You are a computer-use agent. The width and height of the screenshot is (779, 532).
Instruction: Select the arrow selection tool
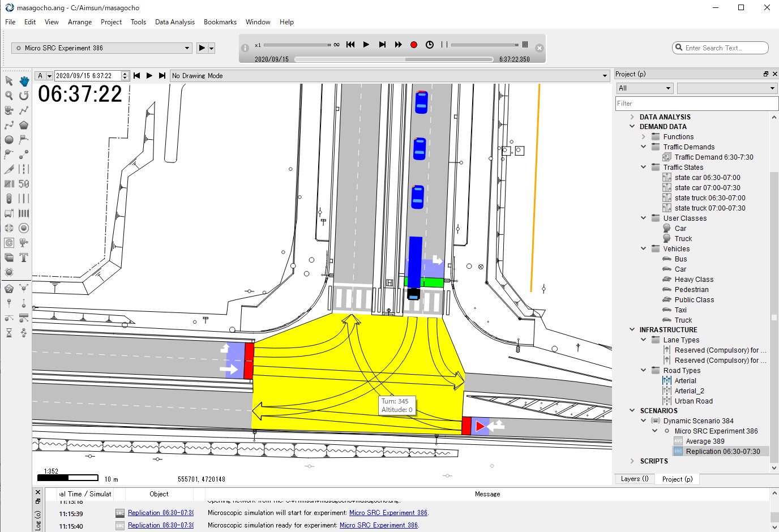[x=9, y=81]
